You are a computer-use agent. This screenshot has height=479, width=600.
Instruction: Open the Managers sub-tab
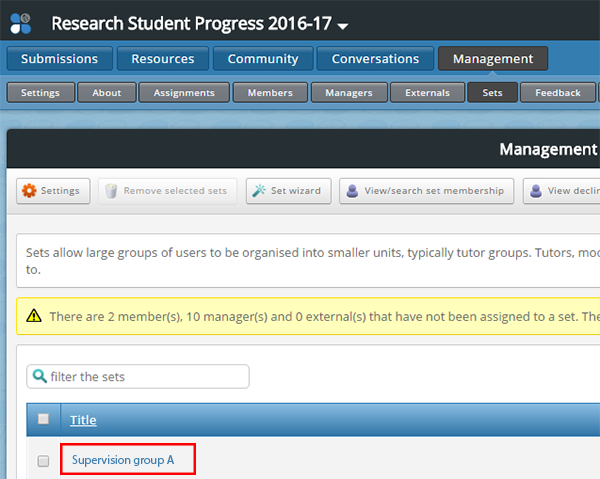349,93
